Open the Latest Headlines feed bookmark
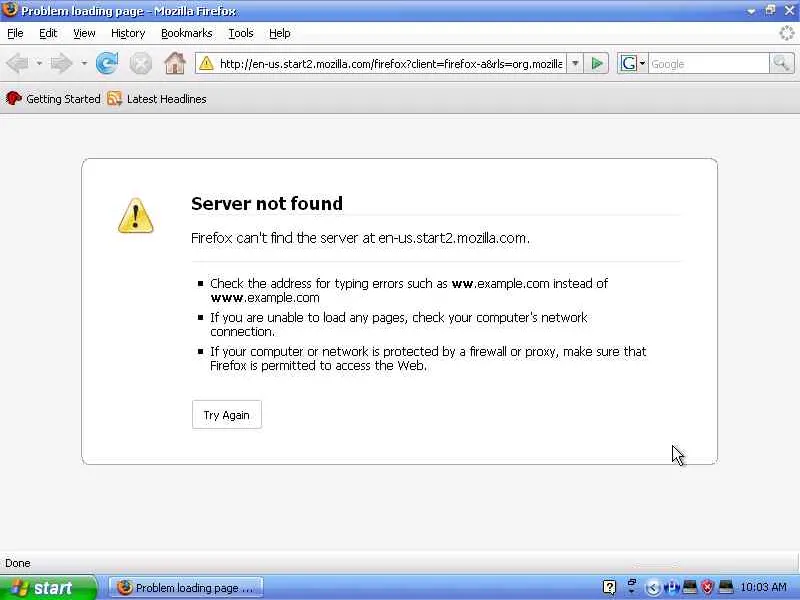The height and width of the screenshot is (600, 800). (x=157, y=99)
